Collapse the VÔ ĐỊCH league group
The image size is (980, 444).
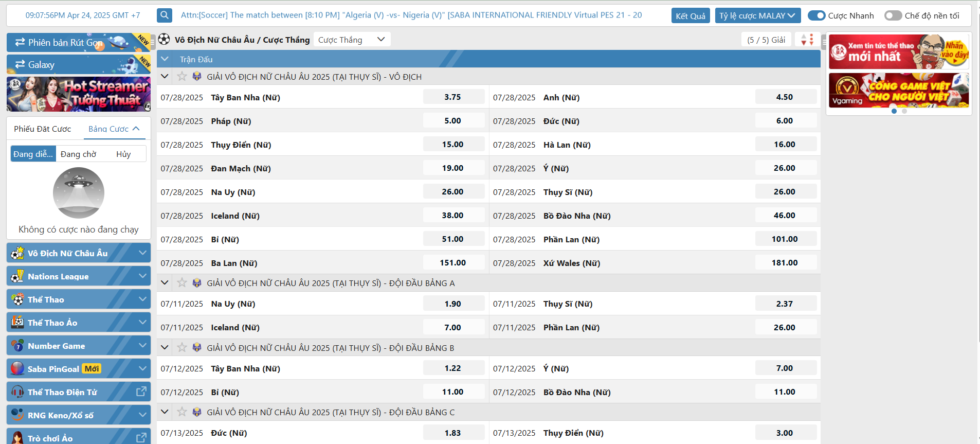pos(165,77)
